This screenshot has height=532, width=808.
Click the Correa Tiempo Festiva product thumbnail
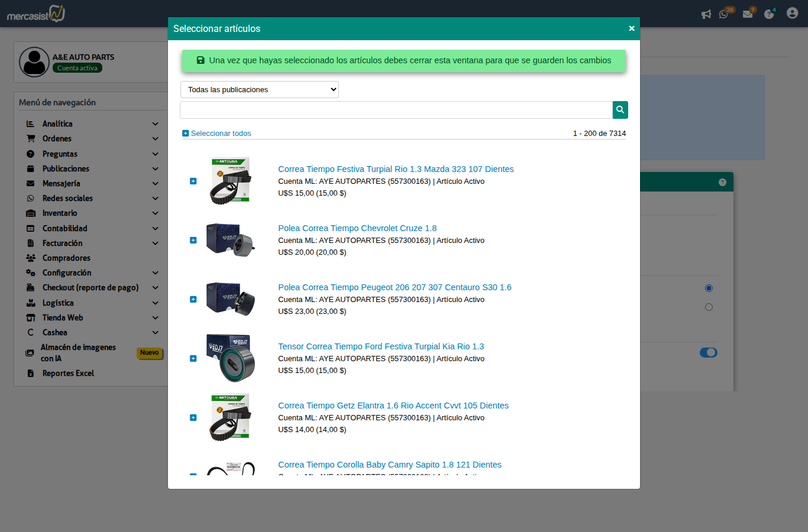[231, 181]
